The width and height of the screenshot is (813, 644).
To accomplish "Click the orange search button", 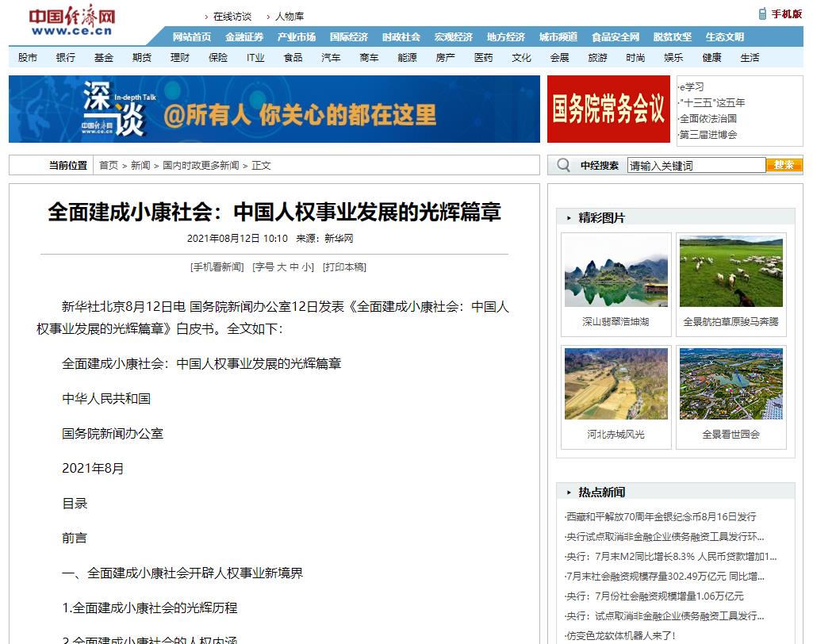I will pyautogui.click(x=784, y=165).
